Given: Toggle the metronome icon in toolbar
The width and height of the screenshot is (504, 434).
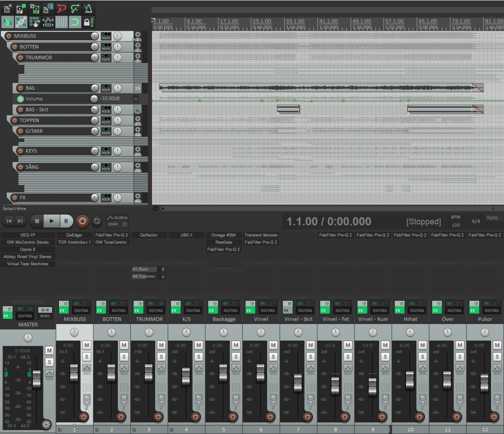Looking at the screenshot, I should pos(89,8).
